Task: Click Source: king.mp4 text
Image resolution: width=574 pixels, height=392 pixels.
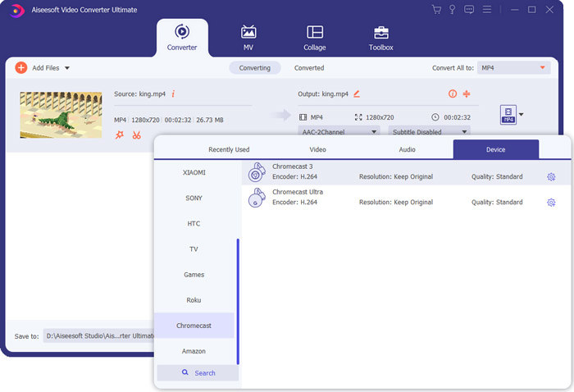Action: coord(139,94)
